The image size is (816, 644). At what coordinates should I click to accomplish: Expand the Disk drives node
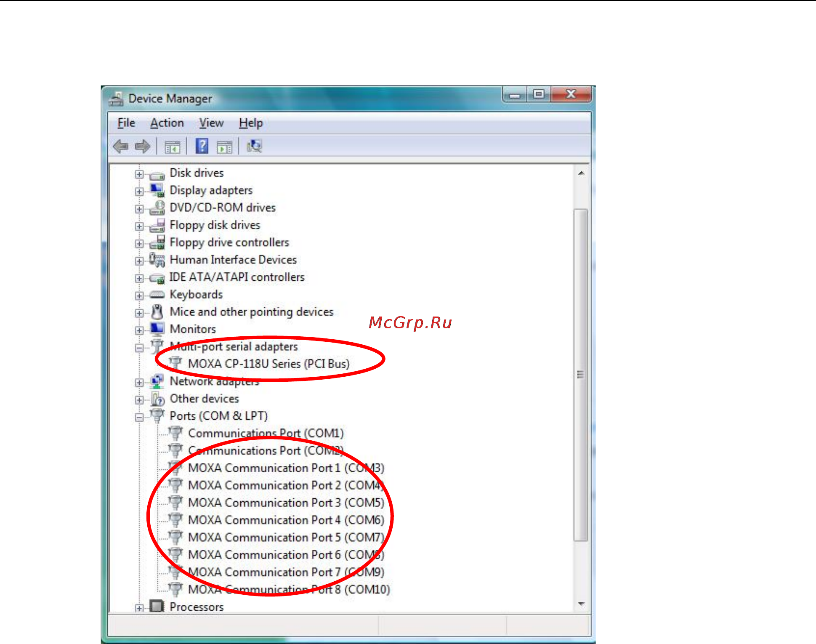pyautogui.click(x=139, y=174)
